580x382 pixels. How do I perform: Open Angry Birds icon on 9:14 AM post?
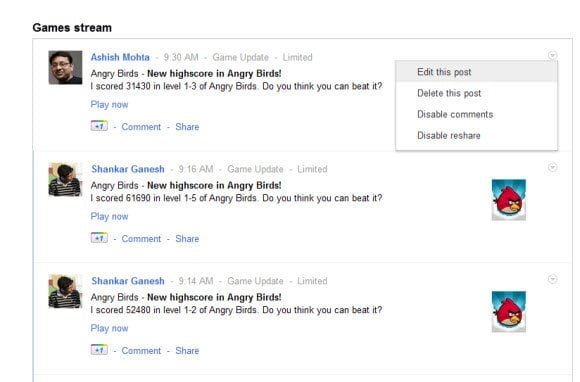[x=509, y=312]
